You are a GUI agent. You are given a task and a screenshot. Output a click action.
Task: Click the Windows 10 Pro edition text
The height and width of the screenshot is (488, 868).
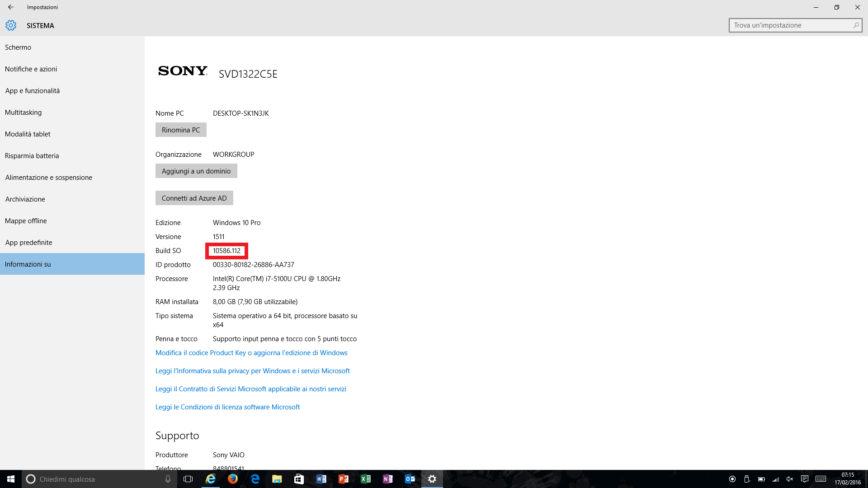(237, 223)
